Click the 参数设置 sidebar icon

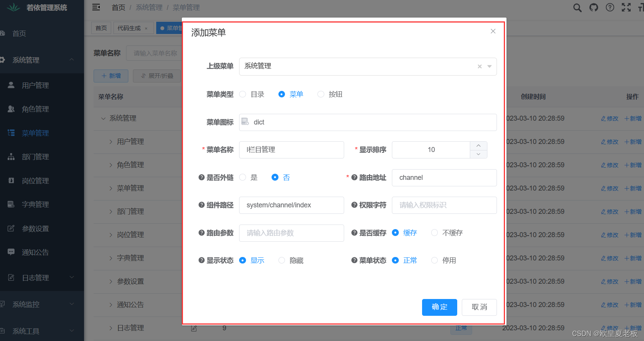pyautogui.click(x=11, y=228)
